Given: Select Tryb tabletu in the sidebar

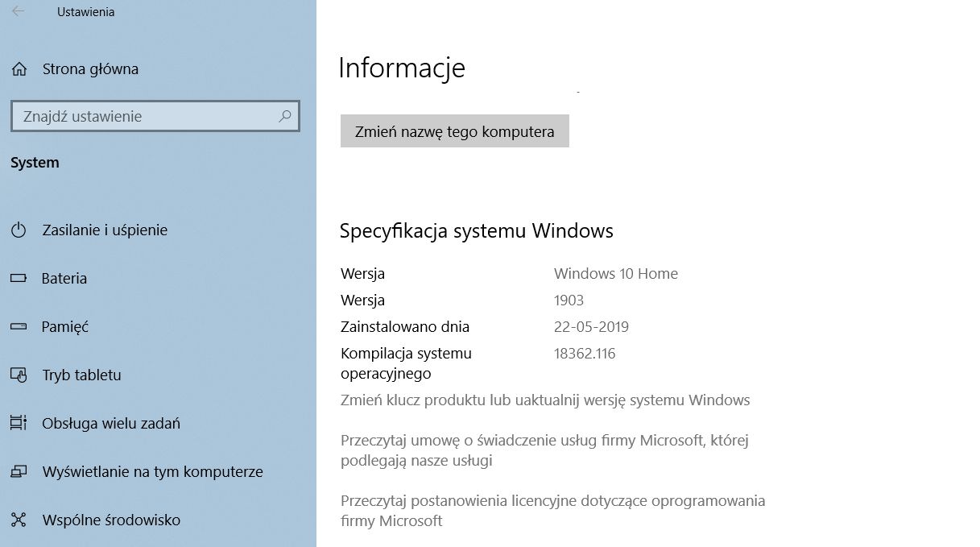Looking at the screenshot, I should pyautogui.click(x=81, y=375).
